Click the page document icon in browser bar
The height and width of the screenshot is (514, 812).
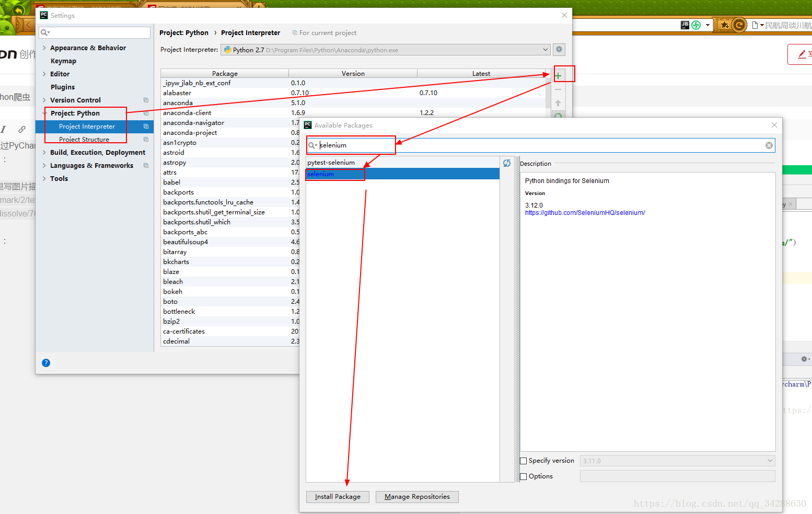coord(755,25)
